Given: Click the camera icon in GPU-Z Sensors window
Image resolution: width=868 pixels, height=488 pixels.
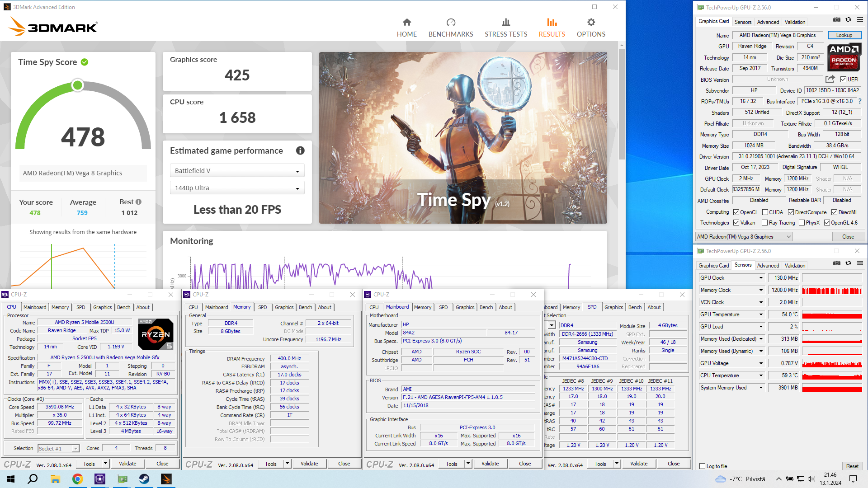Looking at the screenshot, I should click(837, 263).
